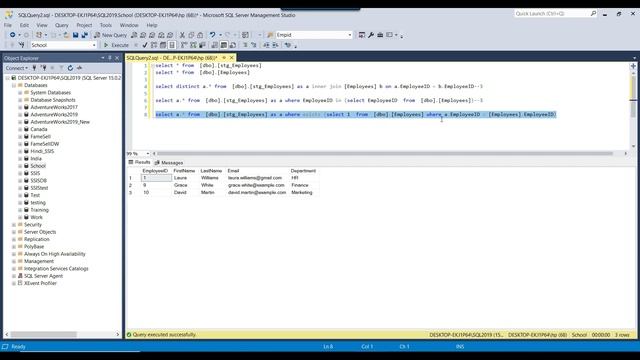Viewport: 640px width, 360px height.
Task: Open the School database dropdown
Action: (x=94, y=45)
